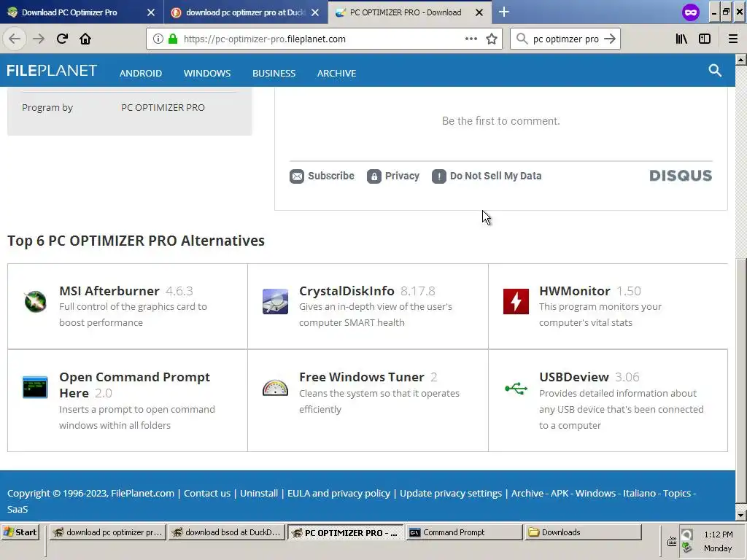Submit search with the arrow button

pyautogui.click(x=610, y=39)
